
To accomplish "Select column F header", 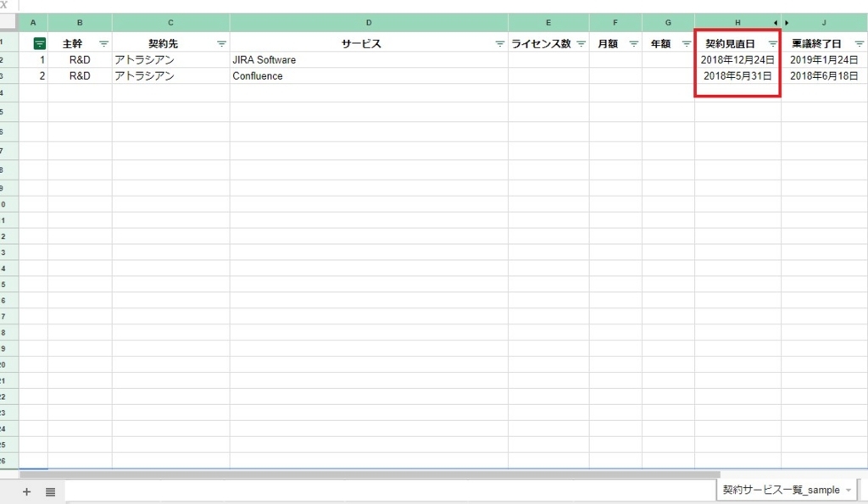I will [615, 23].
